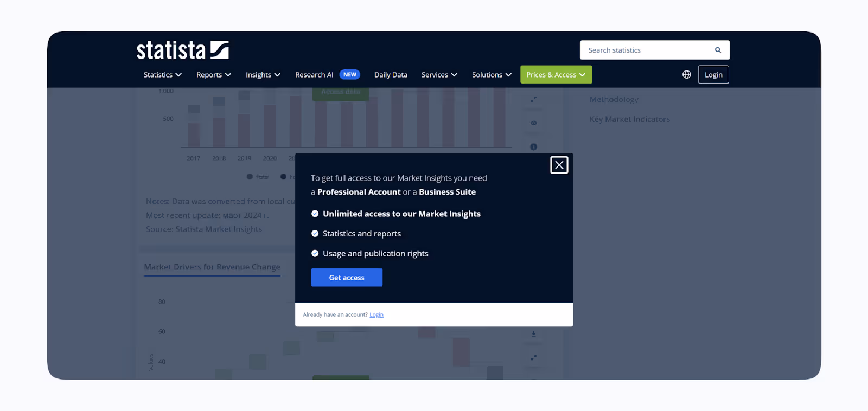Click the expand icon beside lower chart
The height and width of the screenshot is (411, 868).
pos(534,357)
